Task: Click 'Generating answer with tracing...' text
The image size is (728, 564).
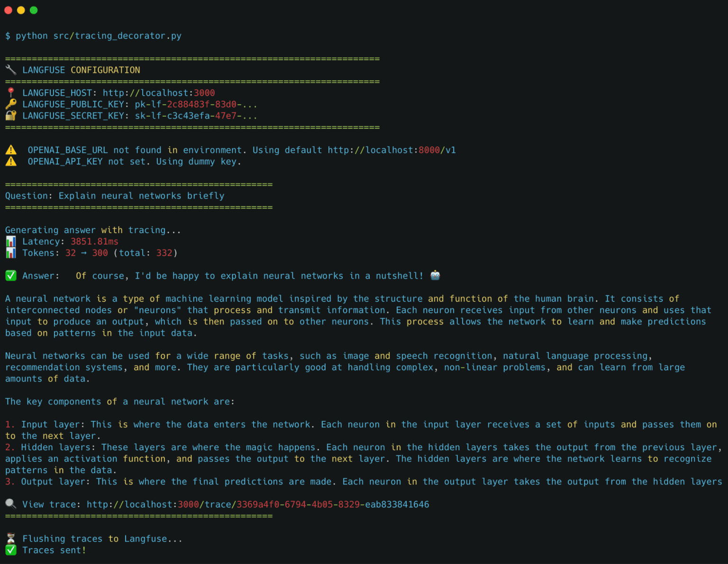Action: tap(93, 230)
